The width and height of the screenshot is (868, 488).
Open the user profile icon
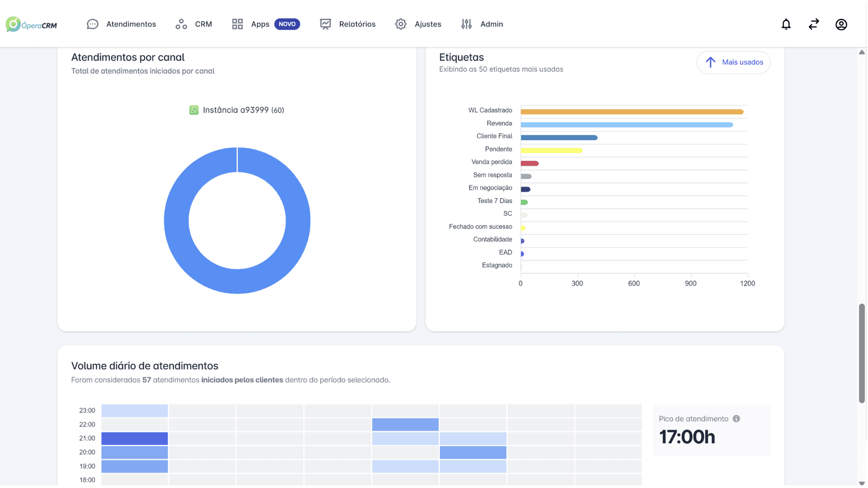pos(841,24)
